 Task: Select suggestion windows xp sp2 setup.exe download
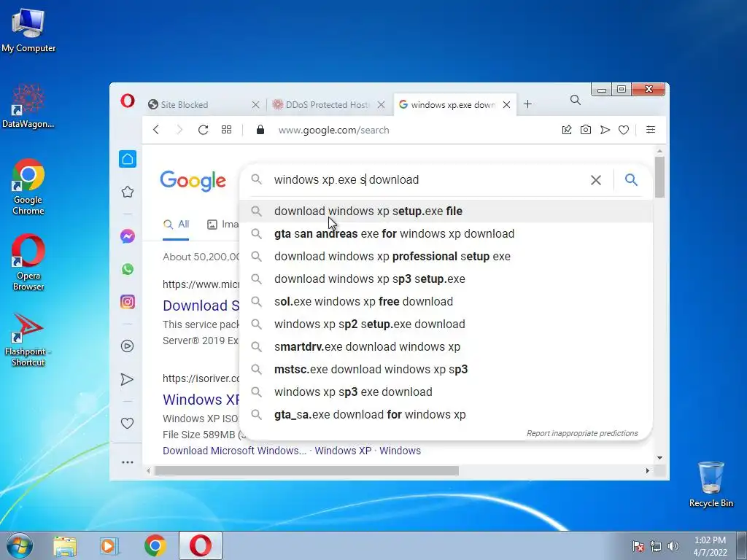coord(446,324)
